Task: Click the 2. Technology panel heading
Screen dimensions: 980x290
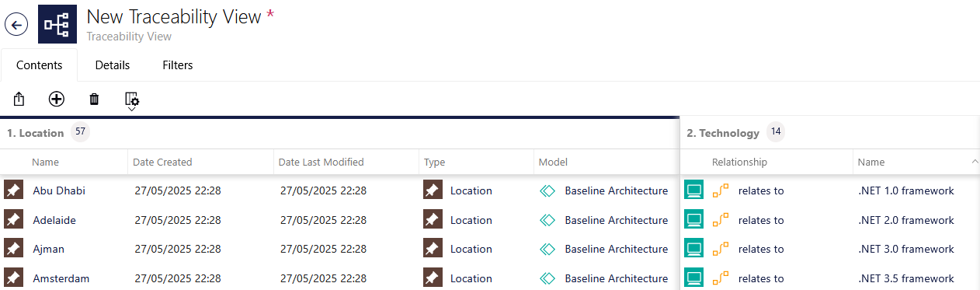Action: (723, 133)
